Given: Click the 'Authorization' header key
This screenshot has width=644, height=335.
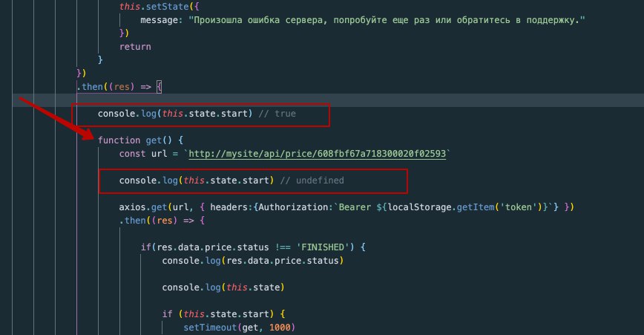Looking at the screenshot, I should click(x=294, y=207).
